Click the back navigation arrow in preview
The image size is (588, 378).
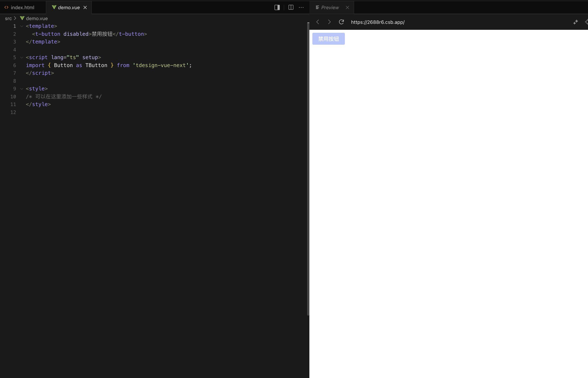point(318,22)
